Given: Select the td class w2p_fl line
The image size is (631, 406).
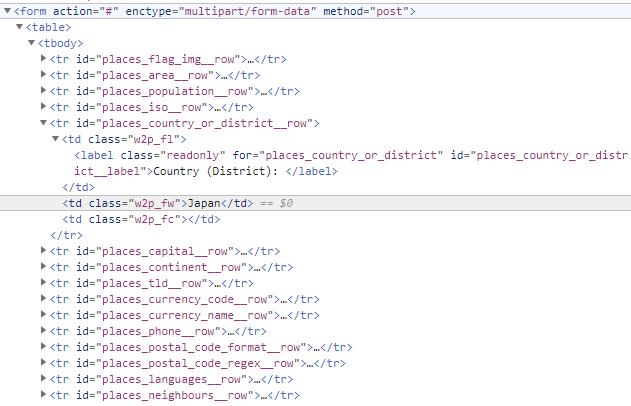Looking at the screenshot, I should (x=124, y=139).
